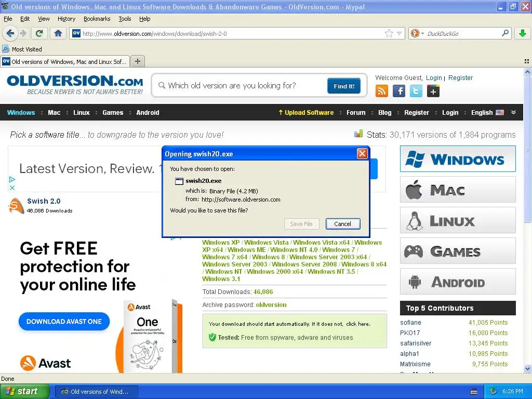The width and height of the screenshot is (532, 399).
Task: Click the search magnifier in DuckDuckGo box
Action: tap(505, 33)
